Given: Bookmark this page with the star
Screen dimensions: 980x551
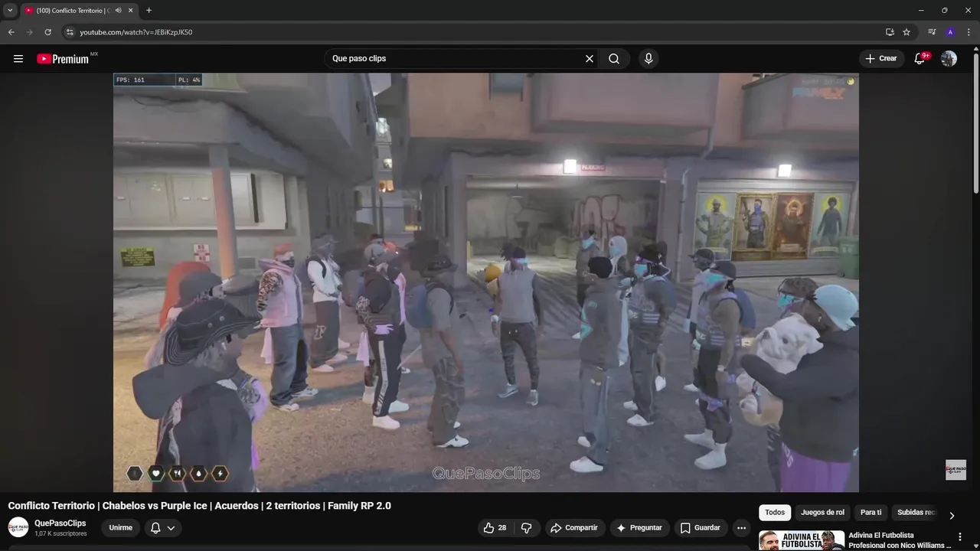Looking at the screenshot, I should tap(906, 32).
